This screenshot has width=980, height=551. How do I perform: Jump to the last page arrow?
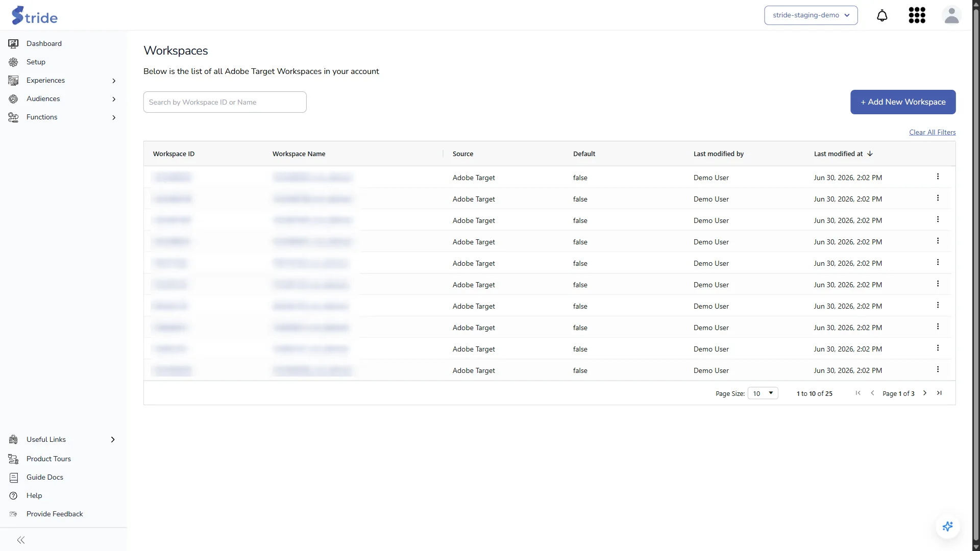pos(939,393)
